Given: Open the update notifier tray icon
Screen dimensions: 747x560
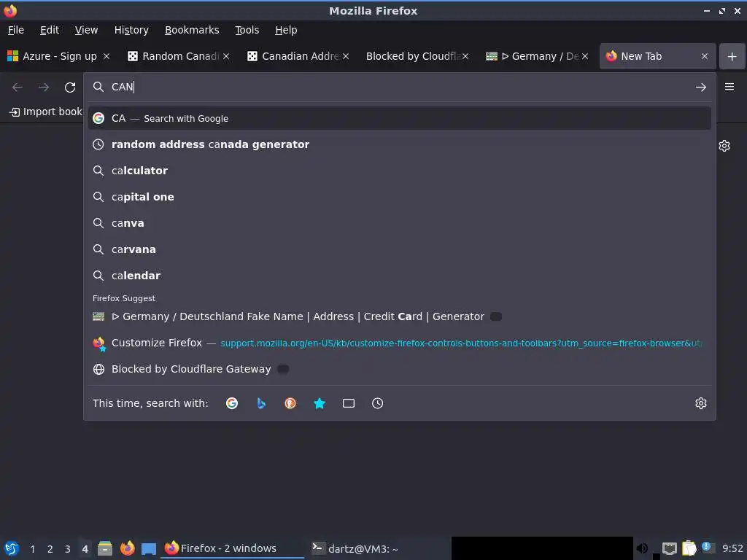Looking at the screenshot, I should pyautogui.click(x=708, y=548).
